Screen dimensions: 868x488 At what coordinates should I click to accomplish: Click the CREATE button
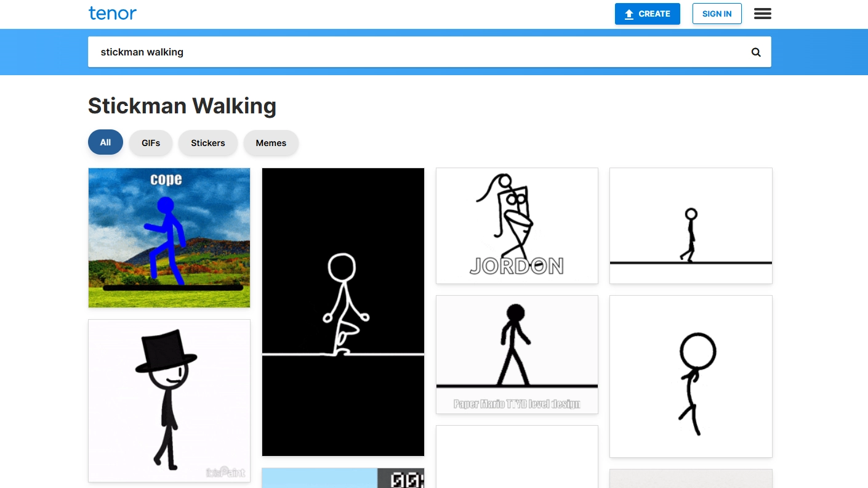click(647, 14)
